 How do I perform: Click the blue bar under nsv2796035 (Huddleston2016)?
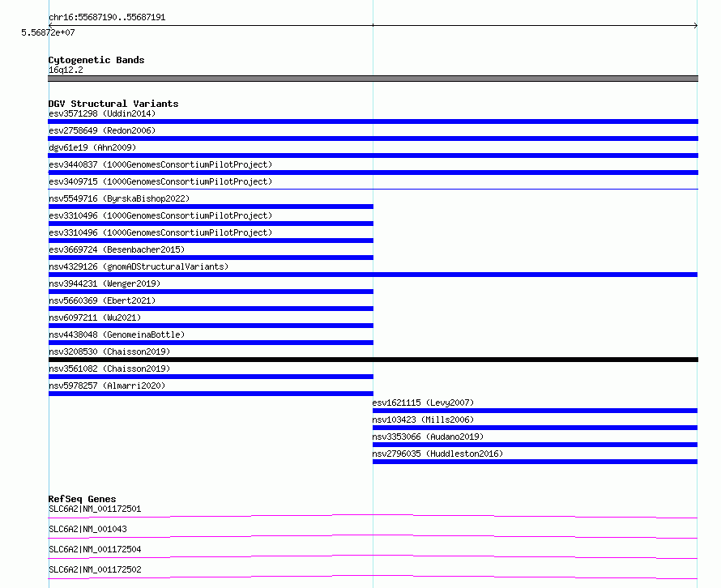coord(535,462)
